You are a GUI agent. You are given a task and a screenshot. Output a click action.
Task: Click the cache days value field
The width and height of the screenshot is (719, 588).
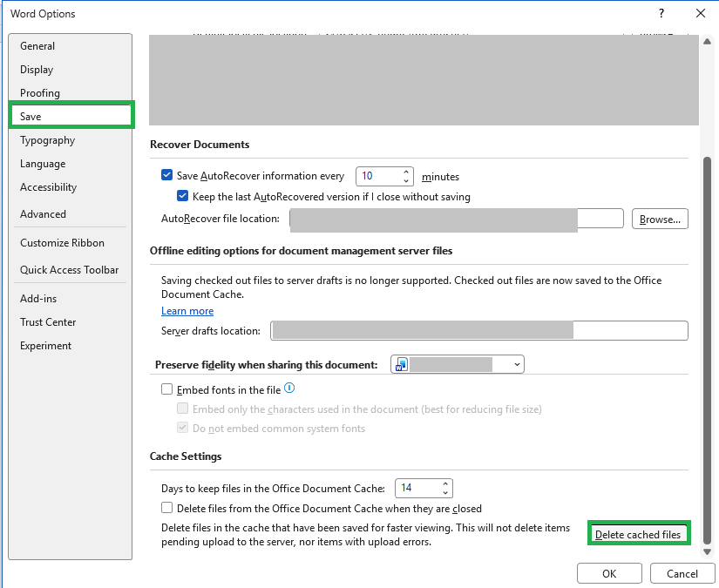point(417,488)
